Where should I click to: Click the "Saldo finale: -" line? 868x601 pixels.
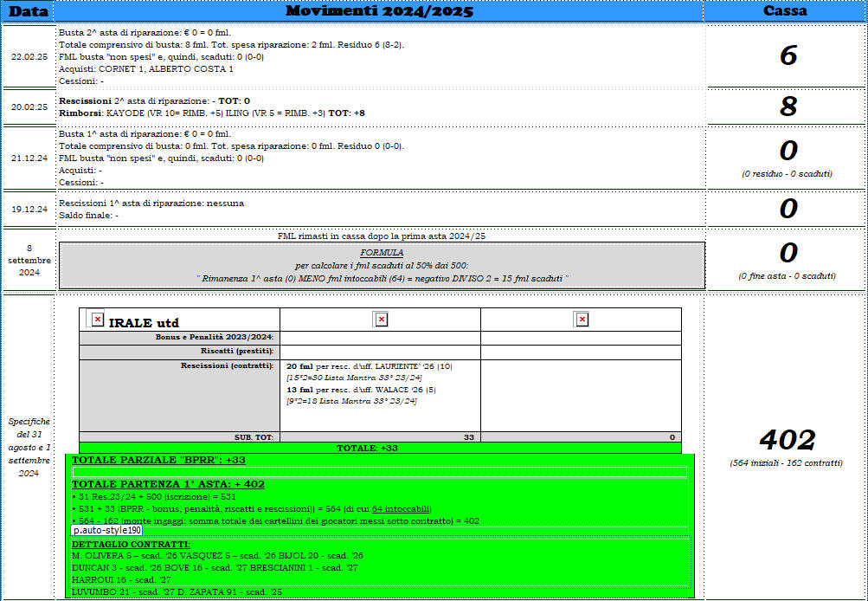click(88, 216)
